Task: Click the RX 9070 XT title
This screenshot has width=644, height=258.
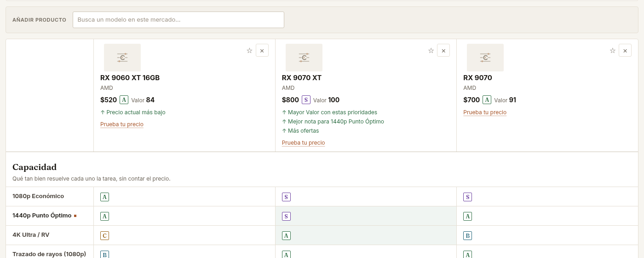Action: click(302, 78)
